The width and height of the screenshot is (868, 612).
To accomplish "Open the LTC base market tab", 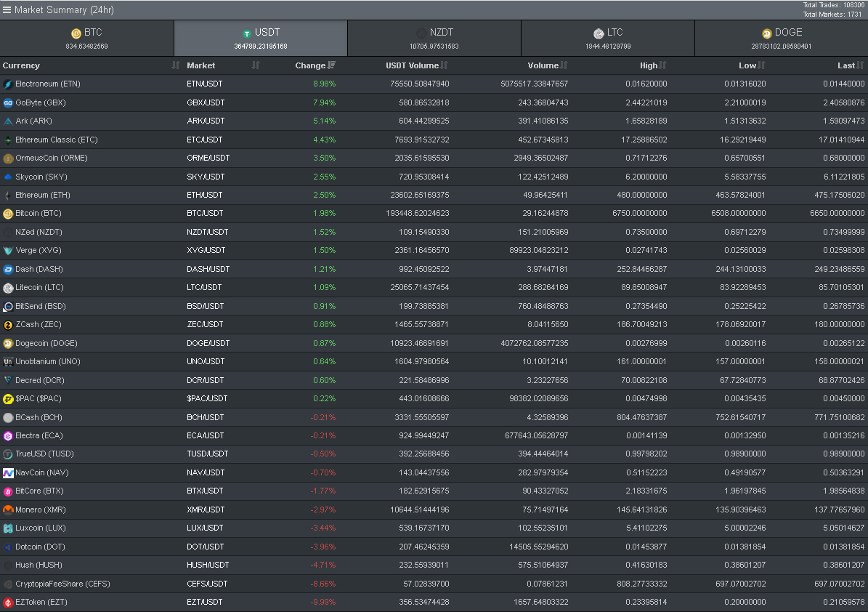I will pyautogui.click(x=608, y=39).
